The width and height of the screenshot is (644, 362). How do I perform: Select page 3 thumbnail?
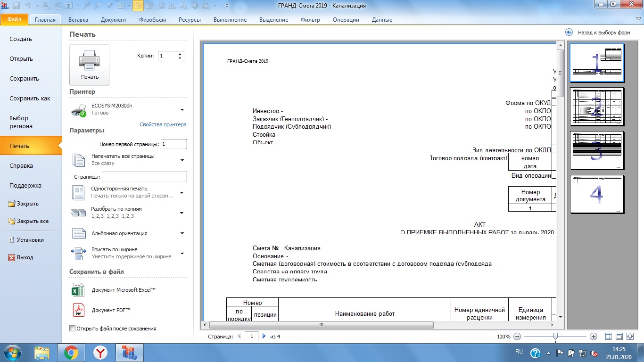pyautogui.click(x=597, y=150)
